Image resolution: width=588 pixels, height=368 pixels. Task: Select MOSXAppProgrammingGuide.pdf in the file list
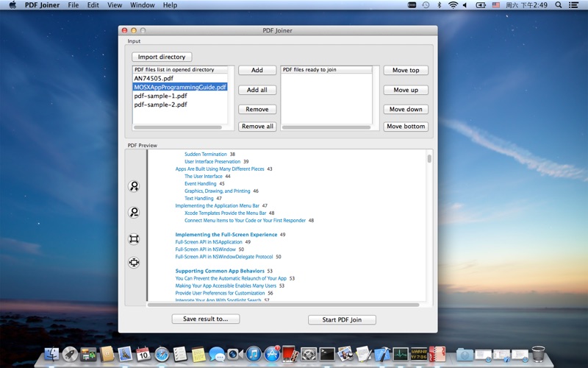(x=180, y=87)
